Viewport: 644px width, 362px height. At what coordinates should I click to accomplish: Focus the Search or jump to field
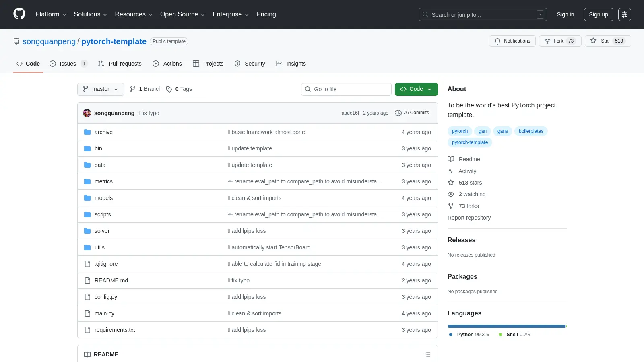pyautogui.click(x=483, y=14)
